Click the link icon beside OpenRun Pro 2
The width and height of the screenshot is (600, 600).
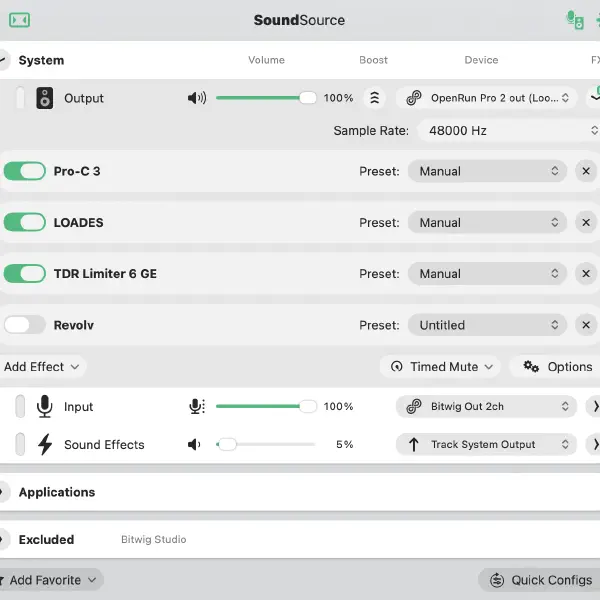tap(414, 98)
